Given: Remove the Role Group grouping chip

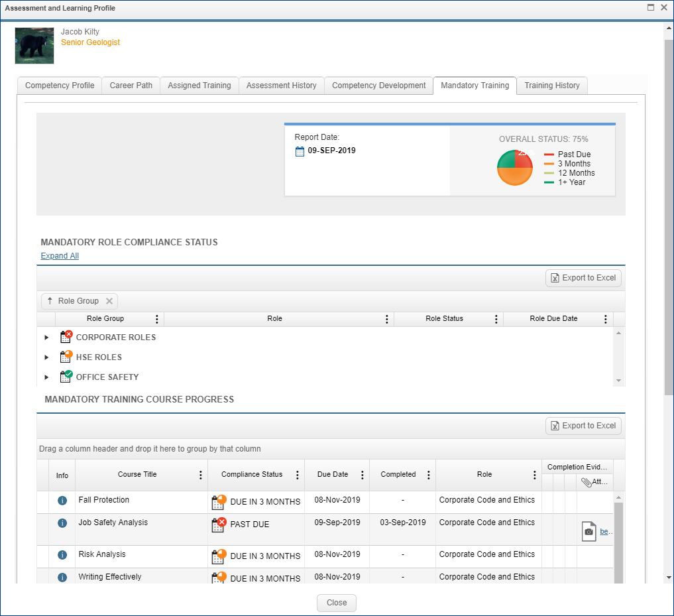Looking at the screenshot, I should coord(109,301).
